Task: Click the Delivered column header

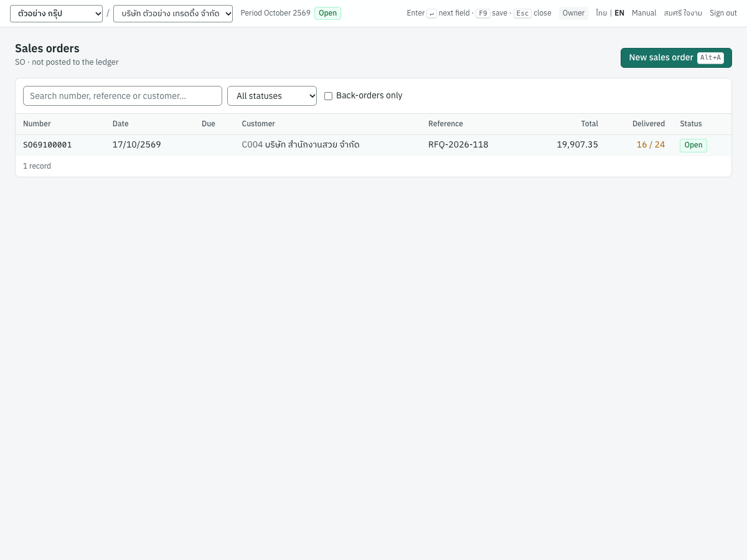Action: coord(649,124)
